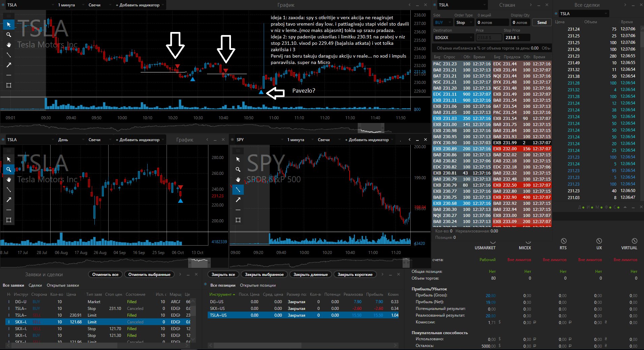The image size is (644, 350).
Task: Select TSLA~US row in positions table
Action: [303, 315]
